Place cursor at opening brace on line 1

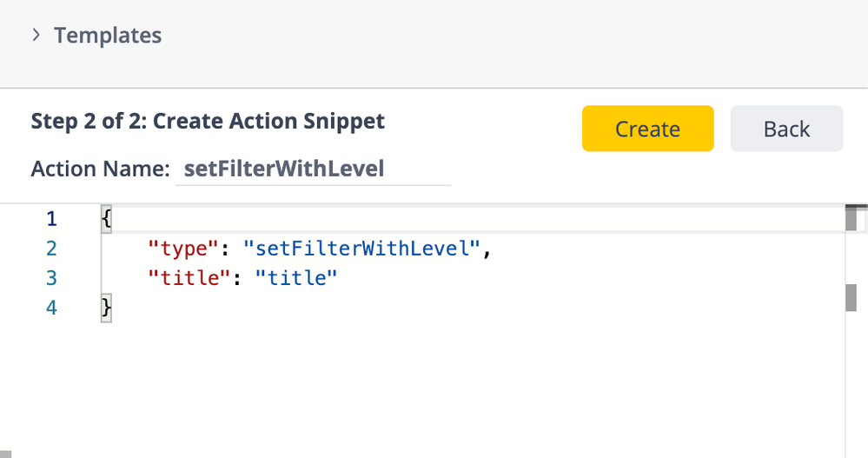coord(107,218)
